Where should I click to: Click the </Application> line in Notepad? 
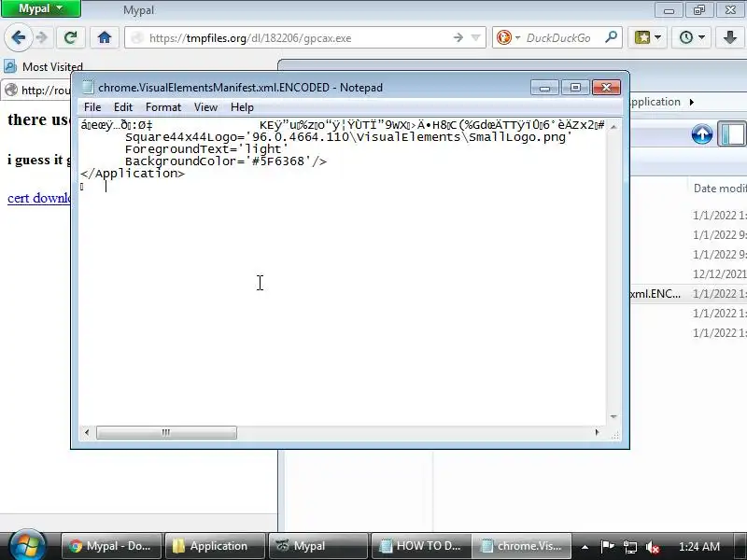coord(133,174)
